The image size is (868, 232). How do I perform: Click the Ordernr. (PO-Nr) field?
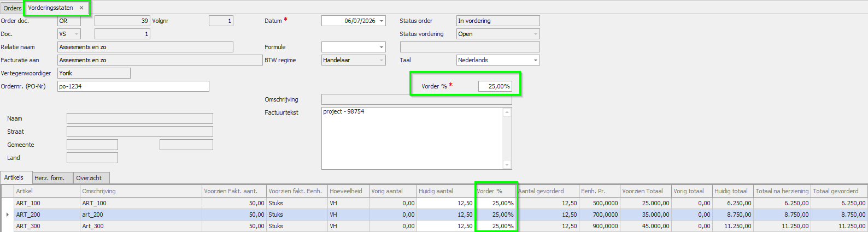133,86
